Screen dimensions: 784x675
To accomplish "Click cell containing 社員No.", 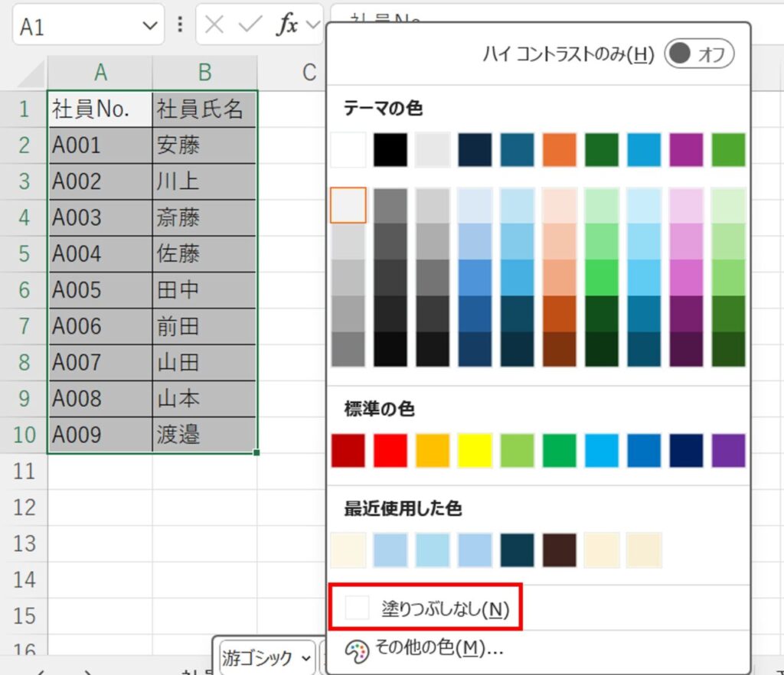I will coord(100,109).
